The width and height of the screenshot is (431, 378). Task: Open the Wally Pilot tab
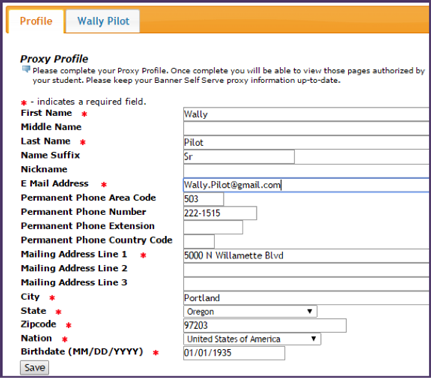103,21
